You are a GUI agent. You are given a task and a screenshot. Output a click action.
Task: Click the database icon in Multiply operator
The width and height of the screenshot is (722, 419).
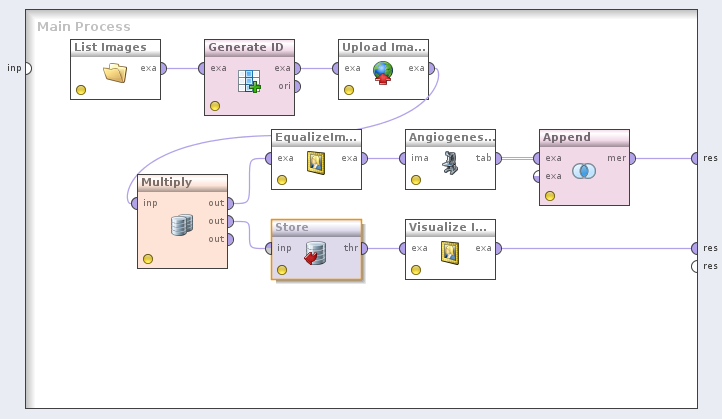pyautogui.click(x=181, y=225)
